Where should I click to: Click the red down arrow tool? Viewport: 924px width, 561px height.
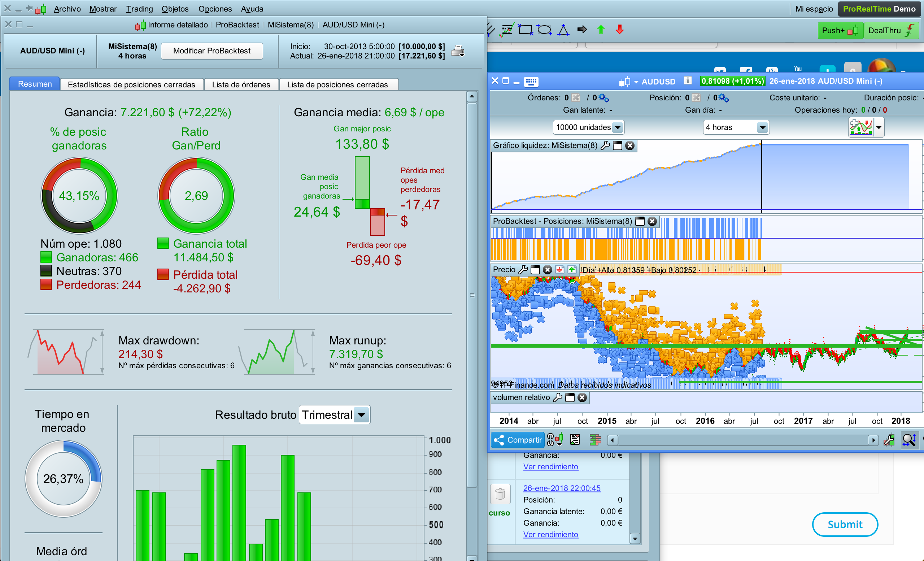point(619,30)
